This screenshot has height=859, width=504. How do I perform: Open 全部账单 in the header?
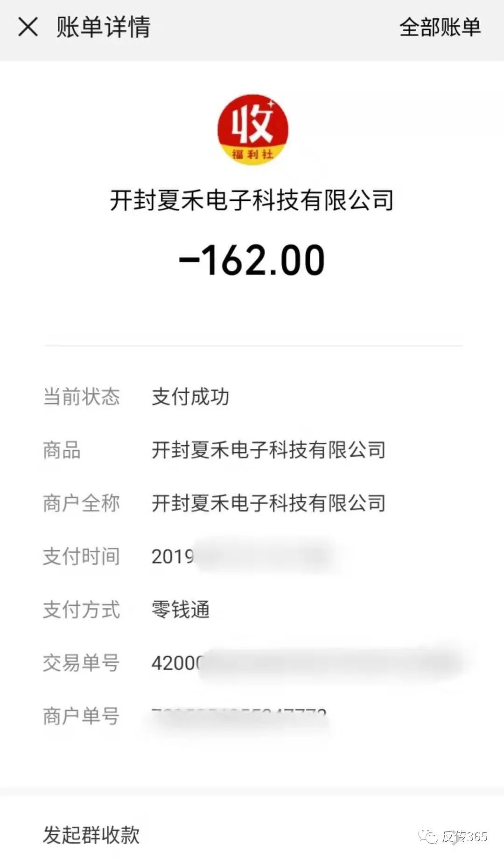(x=440, y=27)
